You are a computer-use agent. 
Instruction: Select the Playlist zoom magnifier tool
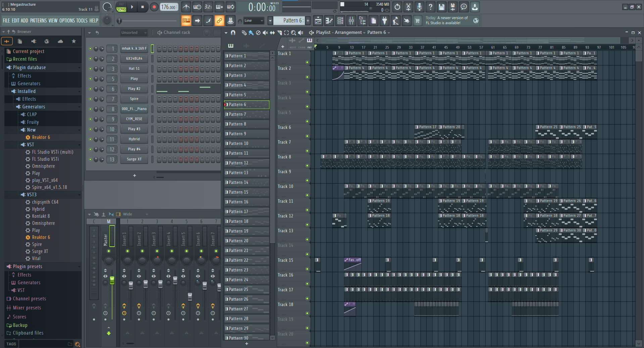click(293, 33)
